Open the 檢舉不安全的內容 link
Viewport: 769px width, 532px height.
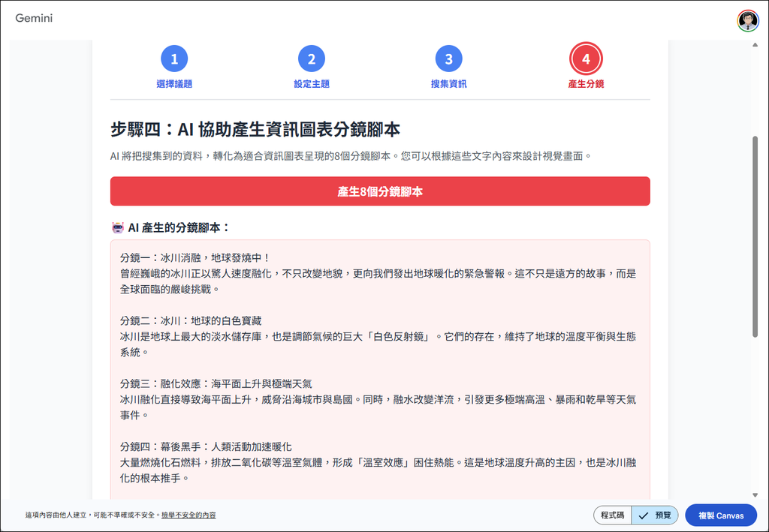click(188, 515)
